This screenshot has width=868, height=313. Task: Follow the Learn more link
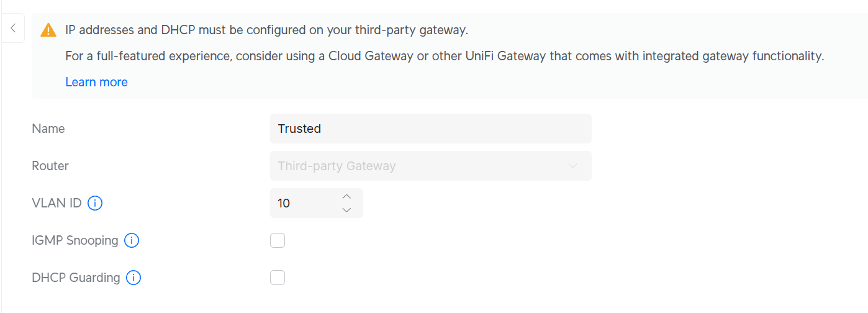(96, 82)
